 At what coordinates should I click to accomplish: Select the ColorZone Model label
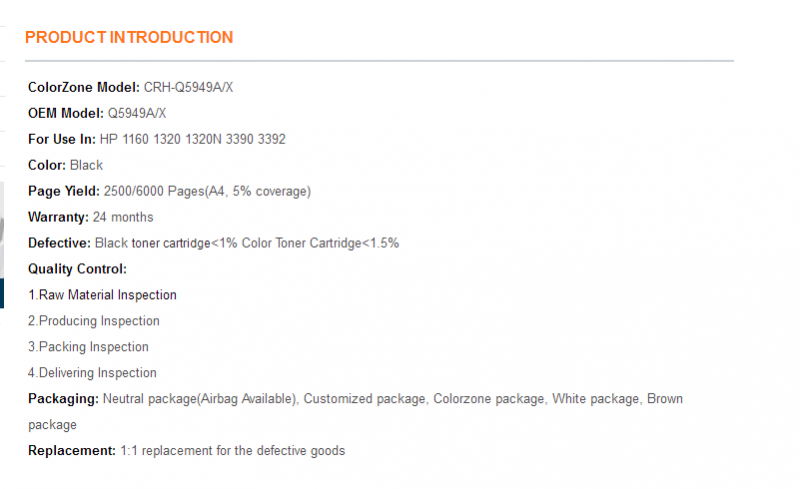point(84,87)
